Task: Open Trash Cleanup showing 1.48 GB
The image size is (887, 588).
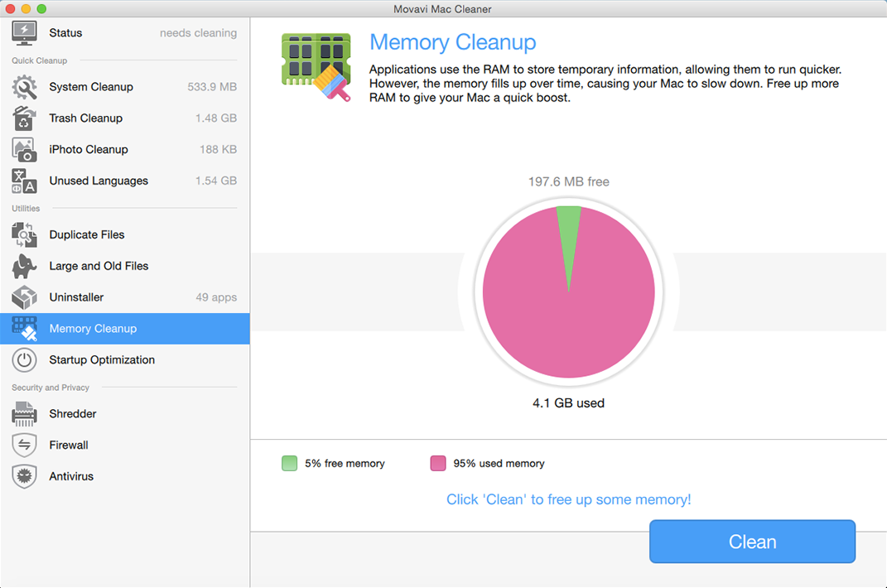Action: click(124, 118)
